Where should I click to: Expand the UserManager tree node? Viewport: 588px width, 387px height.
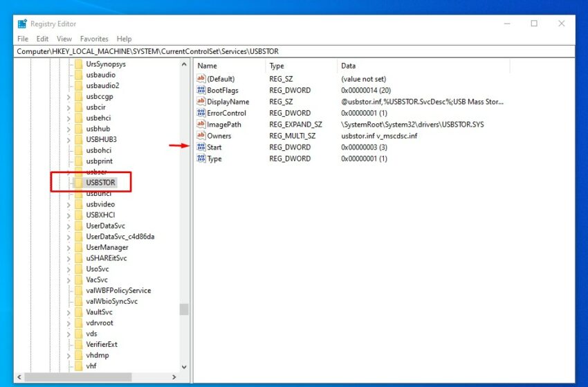pos(68,248)
